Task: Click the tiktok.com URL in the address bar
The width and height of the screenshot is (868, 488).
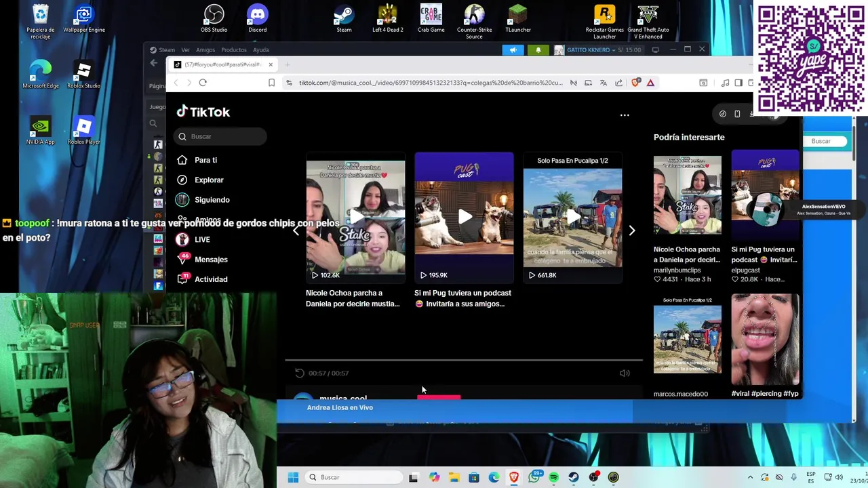Action: (x=431, y=83)
